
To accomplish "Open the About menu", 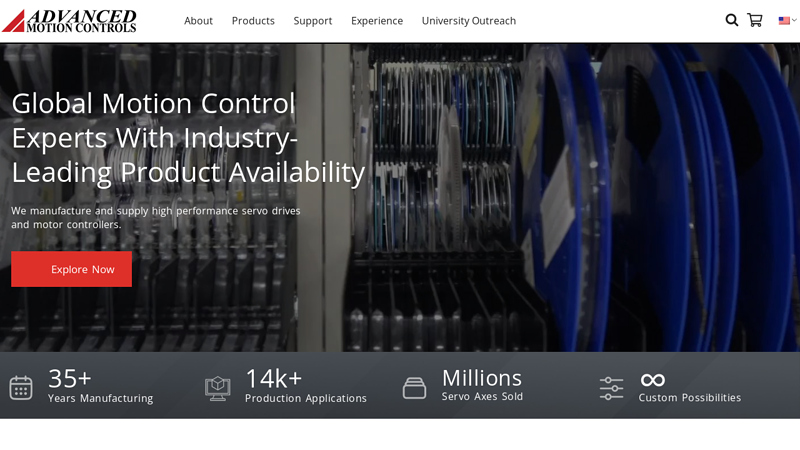I will pyautogui.click(x=198, y=21).
